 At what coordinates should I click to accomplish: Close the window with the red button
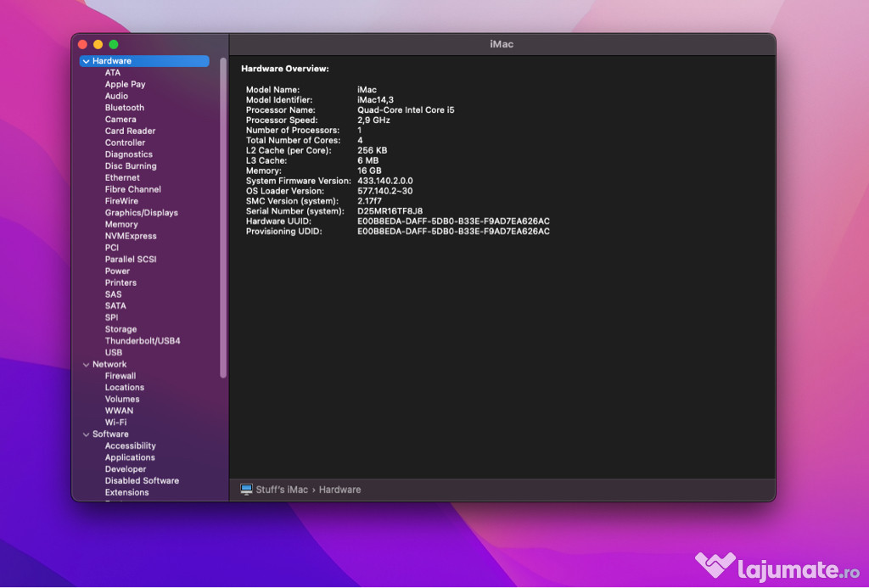coord(82,44)
